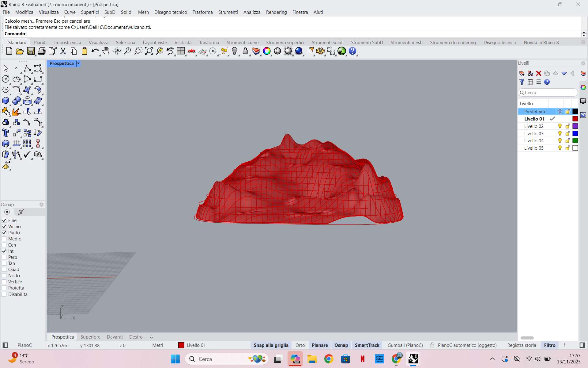Image resolution: width=588 pixels, height=368 pixels.
Task: Open the Rendering menu
Action: tap(276, 12)
